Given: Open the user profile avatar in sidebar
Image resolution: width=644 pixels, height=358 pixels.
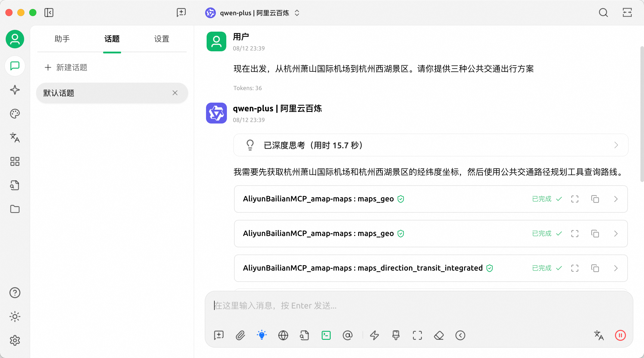Looking at the screenshot, I should (x=15, y=39).
